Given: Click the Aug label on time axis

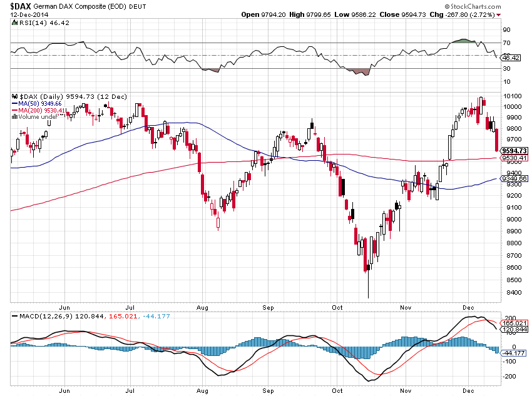Looking at the screenshot, I should point(202,307).
